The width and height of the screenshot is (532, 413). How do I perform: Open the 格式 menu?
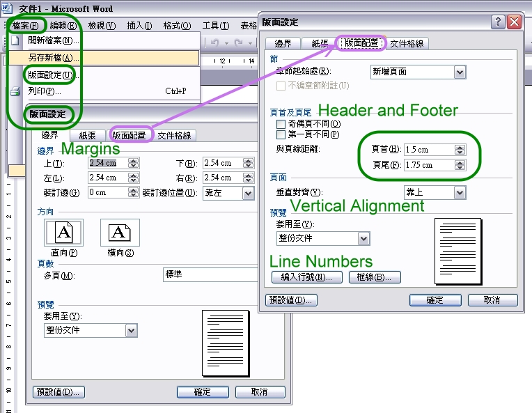point(177,26)
